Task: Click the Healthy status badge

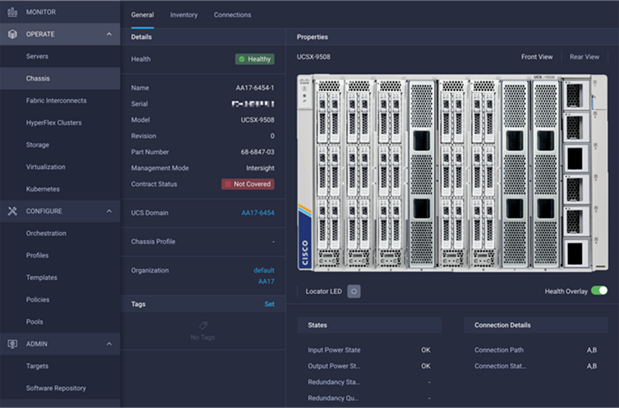Action: click(255, 59)
